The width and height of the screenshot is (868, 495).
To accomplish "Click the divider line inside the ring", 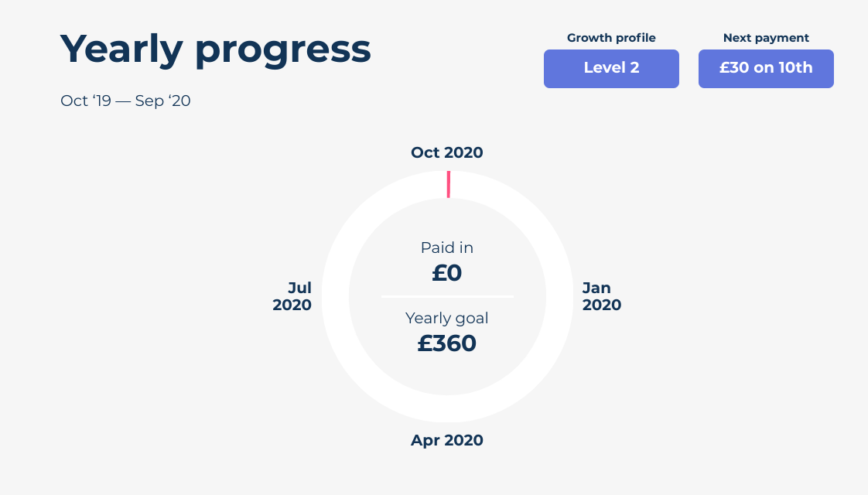I will pyautogui.click(x=447, y=297).
